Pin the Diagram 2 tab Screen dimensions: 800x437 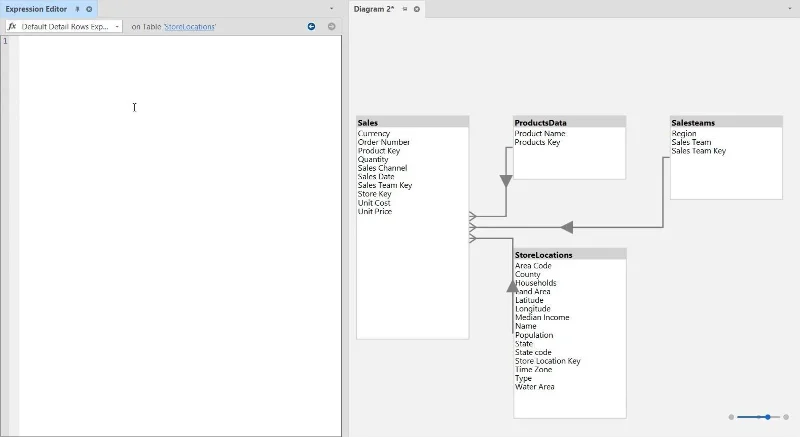click(405, 9)
